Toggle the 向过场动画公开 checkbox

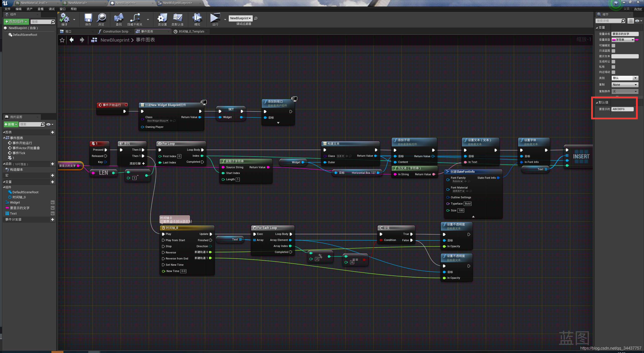point(613,72)
